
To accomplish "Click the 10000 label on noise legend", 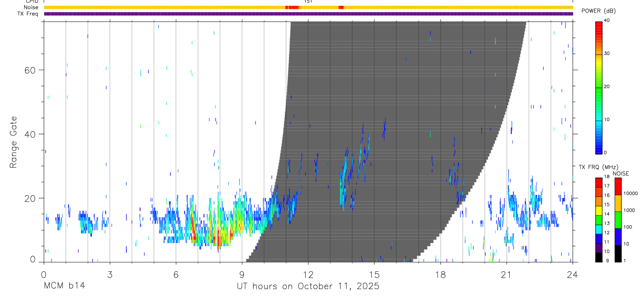I will point(631,193).
